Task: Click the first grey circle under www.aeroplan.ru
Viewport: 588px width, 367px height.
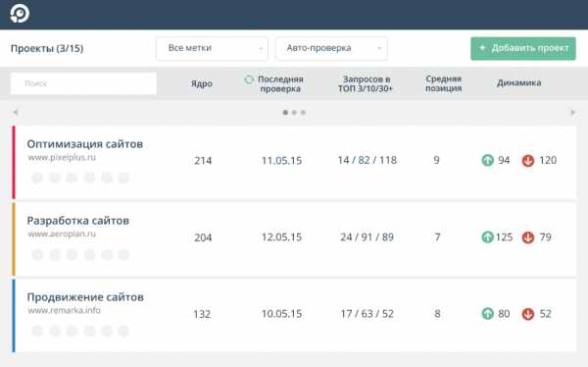Action: coord(37,255)
